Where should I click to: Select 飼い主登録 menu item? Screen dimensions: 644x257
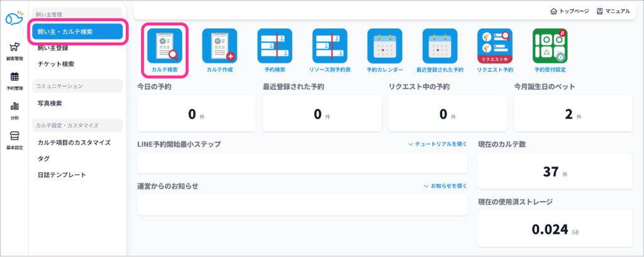[53, 48]
